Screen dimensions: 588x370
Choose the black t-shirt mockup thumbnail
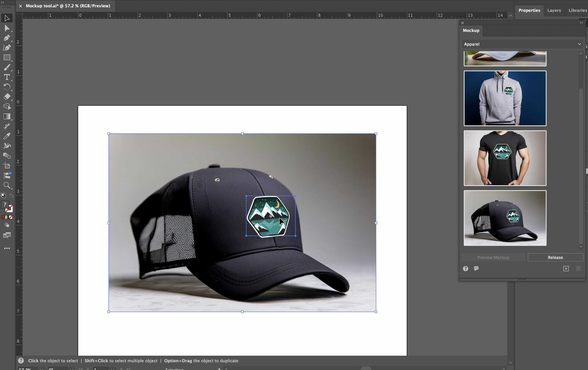point(505,158)
